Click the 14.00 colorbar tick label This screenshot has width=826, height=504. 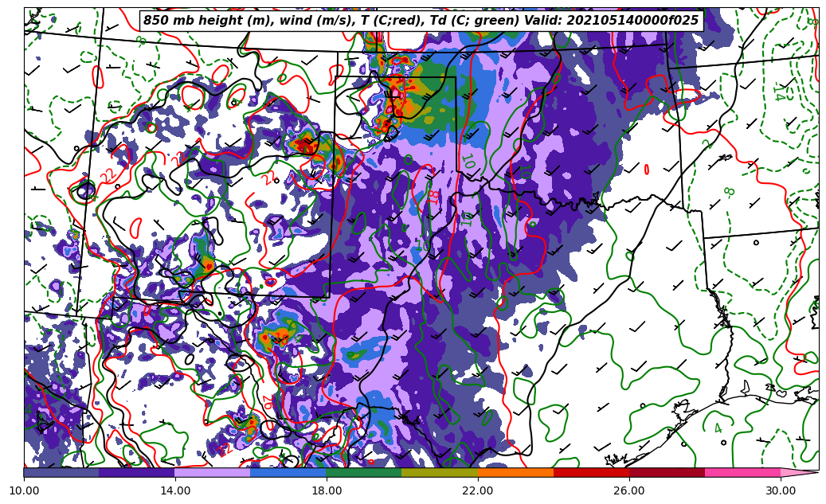(175, 491)
